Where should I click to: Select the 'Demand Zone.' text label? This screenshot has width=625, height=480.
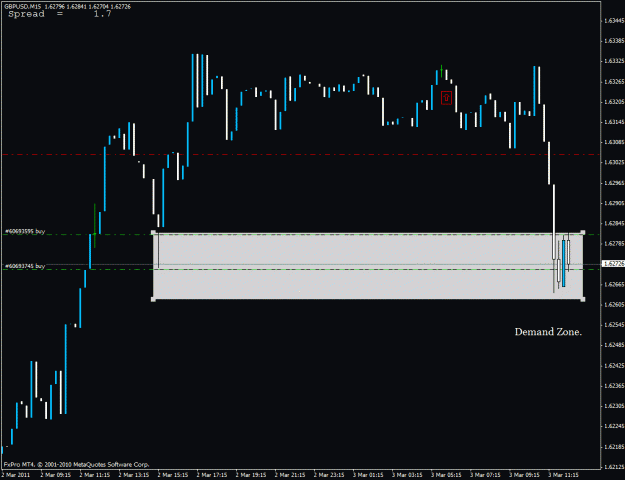[x=548, y=332]
